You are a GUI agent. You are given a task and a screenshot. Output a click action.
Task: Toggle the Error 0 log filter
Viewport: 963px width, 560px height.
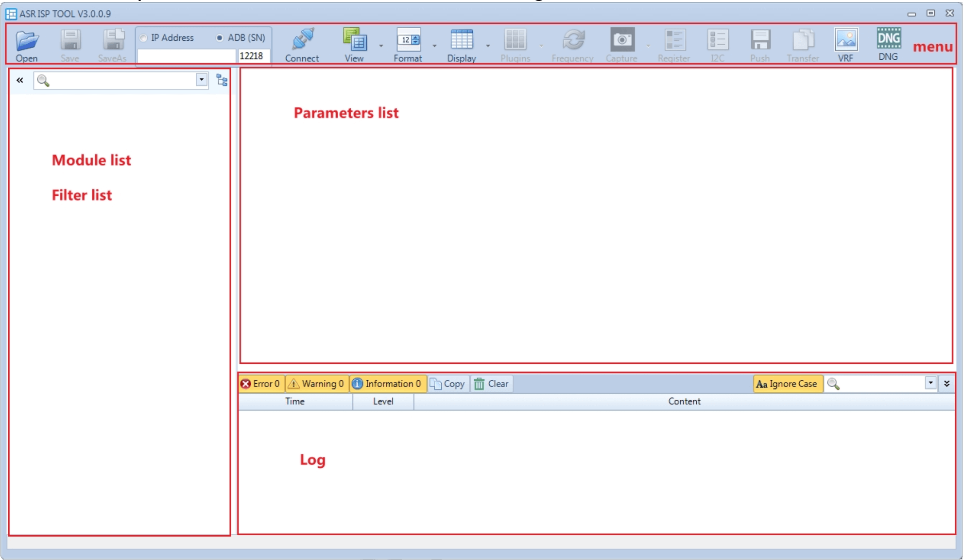click(x=261, y=384)
